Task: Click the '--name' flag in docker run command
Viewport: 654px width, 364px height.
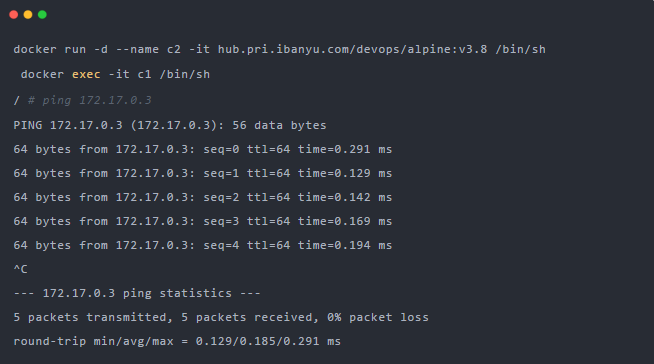Action: tap(137, 49)
